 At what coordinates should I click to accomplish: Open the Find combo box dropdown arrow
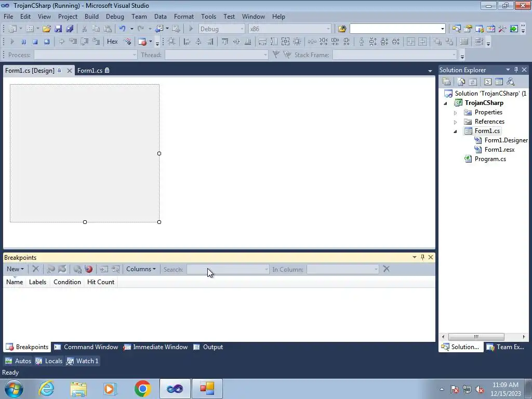pyautogui.click(x=442, y=29)
